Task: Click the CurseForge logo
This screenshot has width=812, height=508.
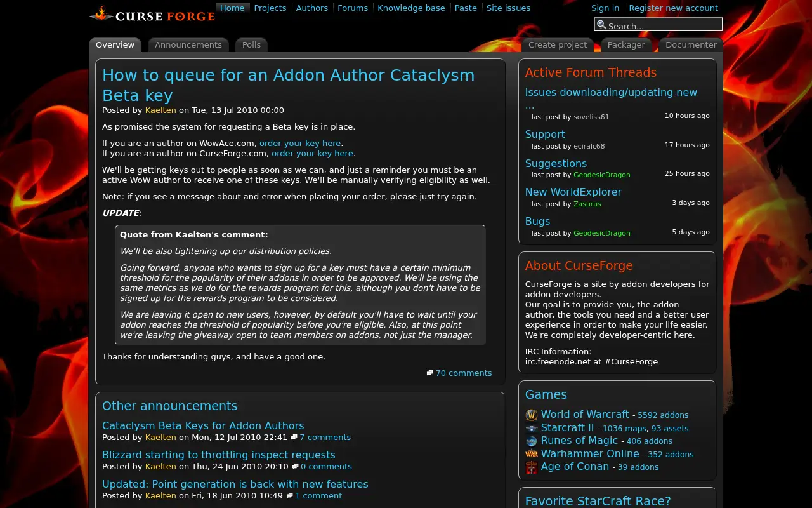Action: click(x=152, y=14)
